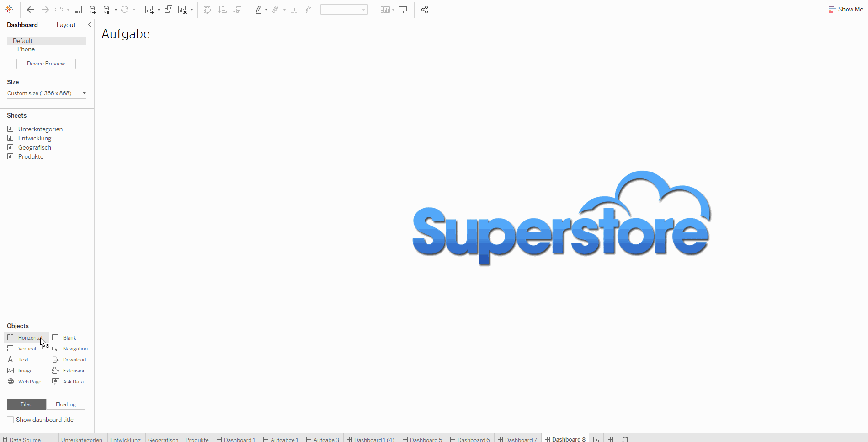This screenshot has width=868, height=442.
Task: Save the workbook via floppy disk icon
Action: pos(78,10)
